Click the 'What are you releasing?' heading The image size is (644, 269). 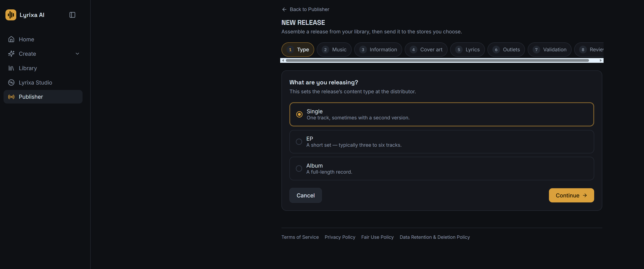[324, 82]
